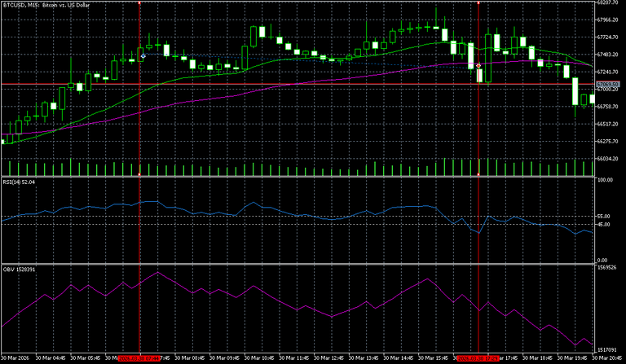Click the time axis label 30 Mar 08:45
This screenshot has width=626, height=364.
tap(190, 358)
